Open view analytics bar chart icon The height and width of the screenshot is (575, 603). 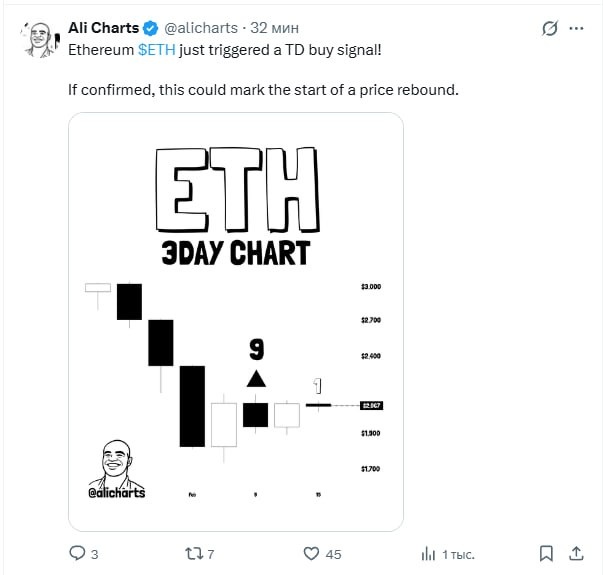tap(428, 553)
